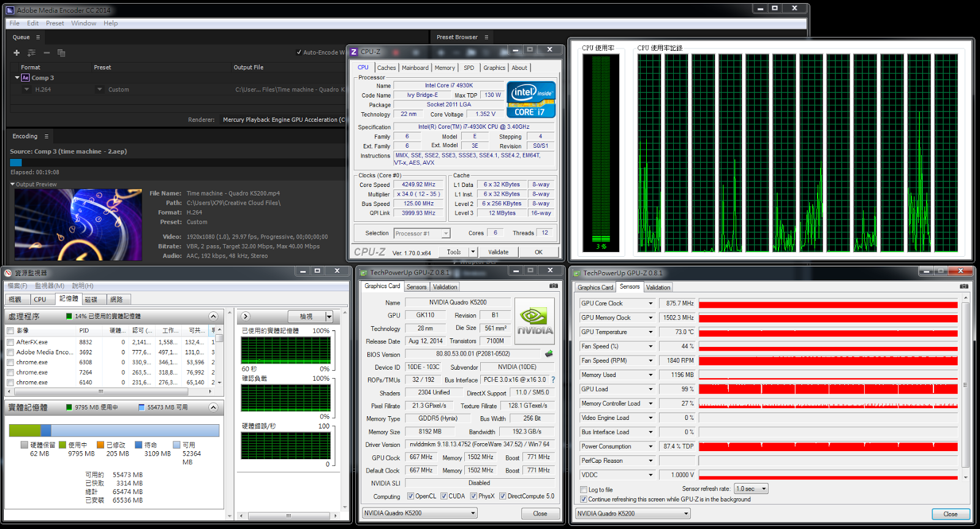Click the Adobe Media Encoder title bar icon

pyautogui.click(x=10, y=10)
